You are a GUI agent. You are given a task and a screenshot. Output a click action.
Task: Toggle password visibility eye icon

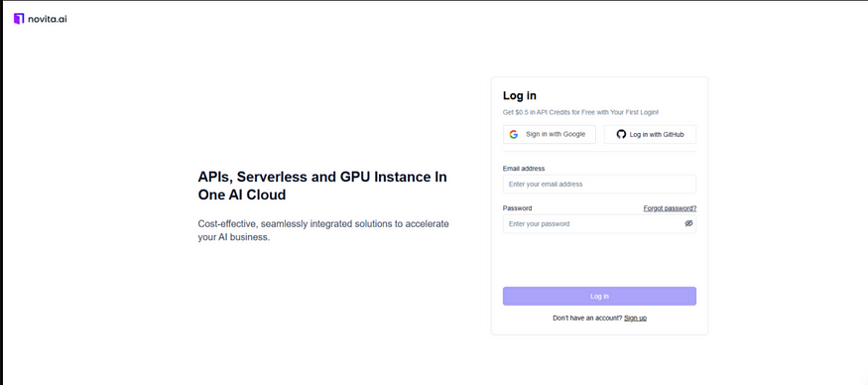click(688, 224)
